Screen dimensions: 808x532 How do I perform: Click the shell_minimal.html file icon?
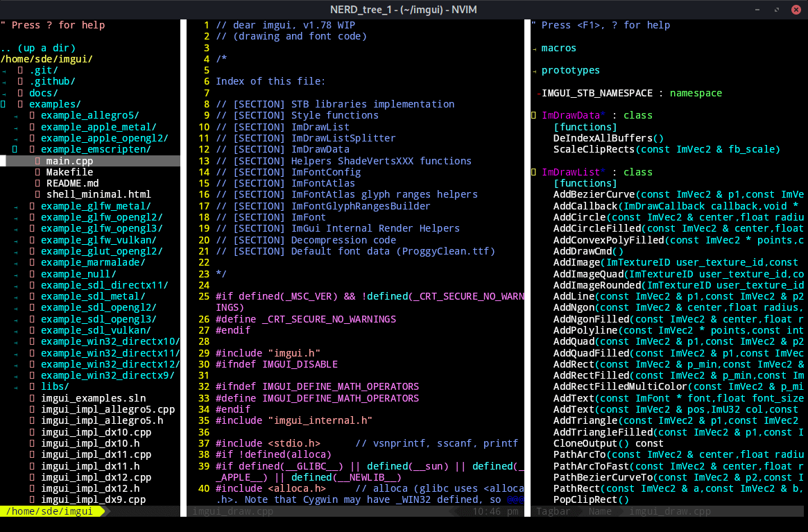point(37,195)
